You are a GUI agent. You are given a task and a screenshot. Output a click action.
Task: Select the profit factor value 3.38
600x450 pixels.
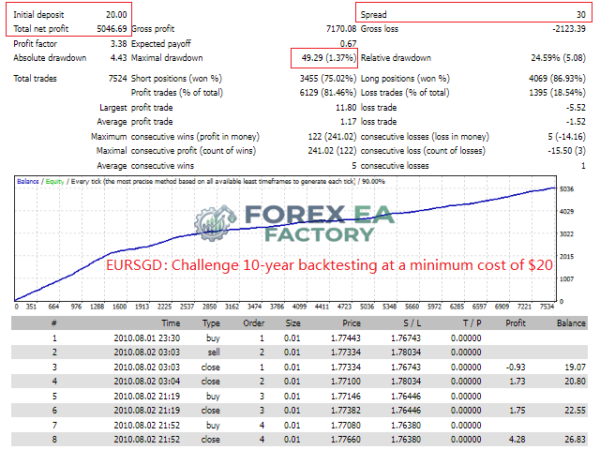(119, 44)
